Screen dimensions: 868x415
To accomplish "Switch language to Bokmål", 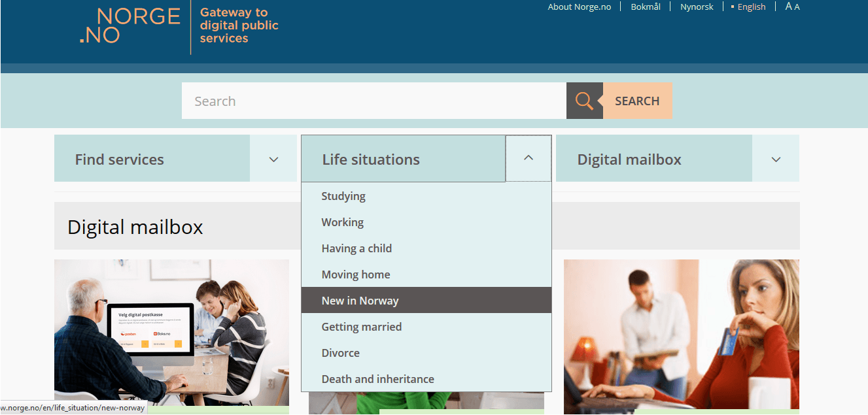I will pos(646,7).
